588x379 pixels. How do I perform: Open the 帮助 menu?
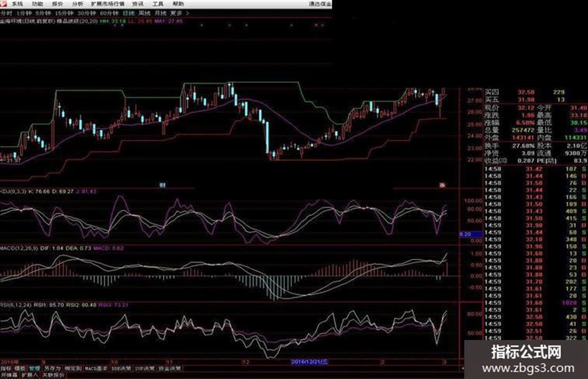[x=178, y=4]
